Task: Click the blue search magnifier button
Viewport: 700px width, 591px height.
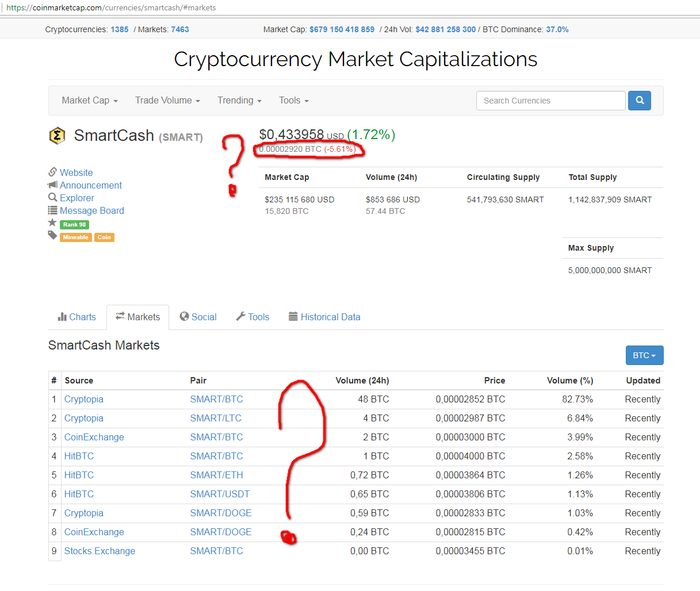Action: [x=640, y=101]
